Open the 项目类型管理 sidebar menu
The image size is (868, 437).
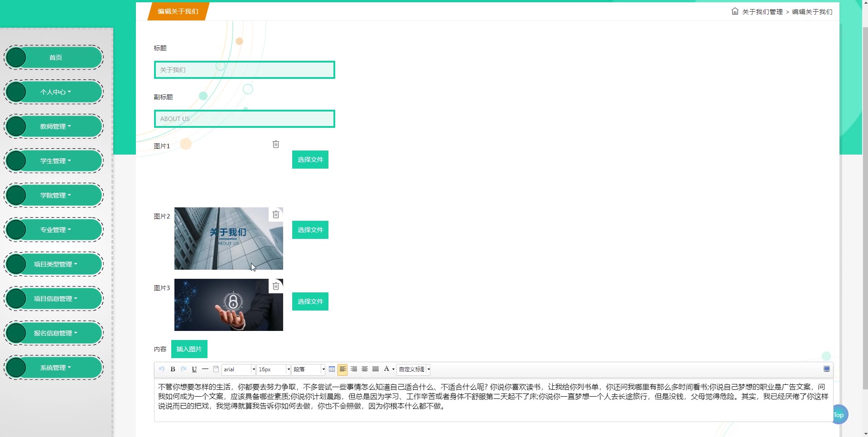54,264
